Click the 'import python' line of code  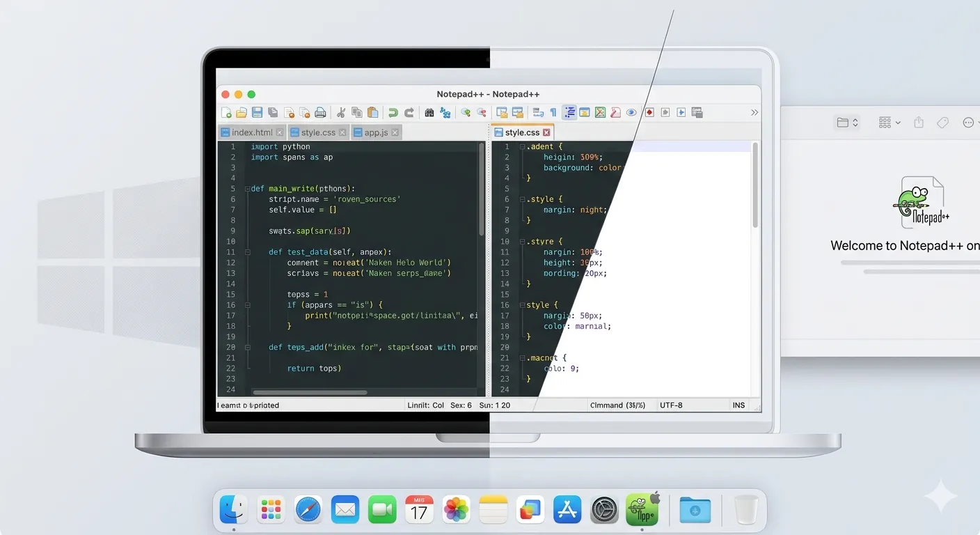tap(280, 147)
